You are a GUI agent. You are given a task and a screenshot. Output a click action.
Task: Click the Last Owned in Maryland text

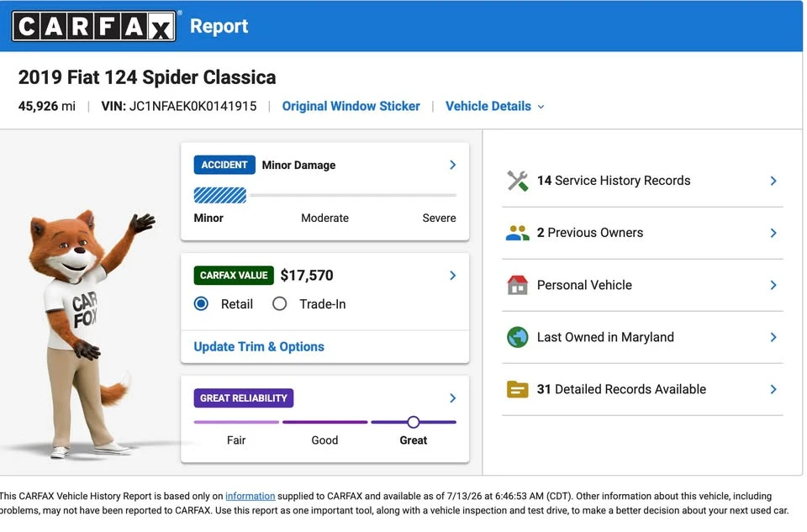click(x=605, y=338)
